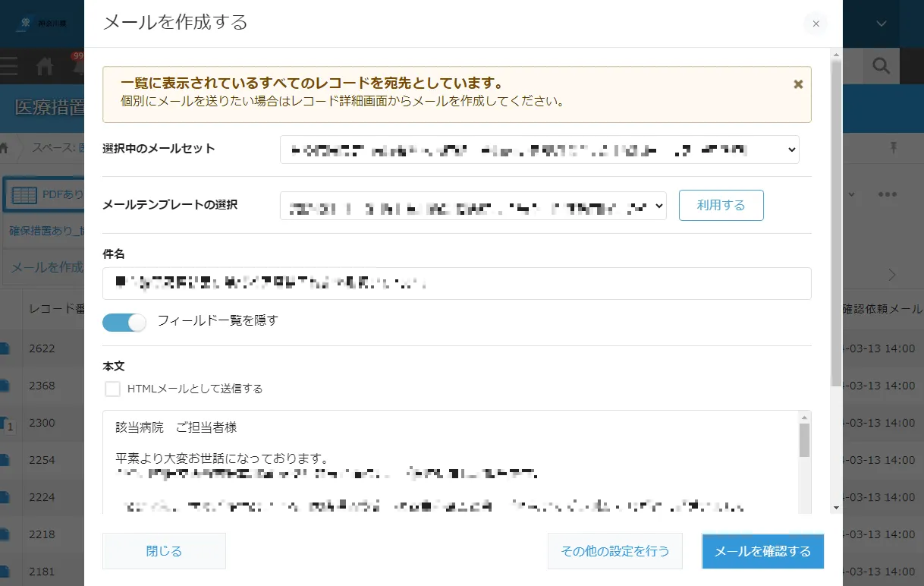The width and height of the screenshot is (924, 586).
Task: Click record number 2254
Action: pyautogui.click(x=42, y=460)
